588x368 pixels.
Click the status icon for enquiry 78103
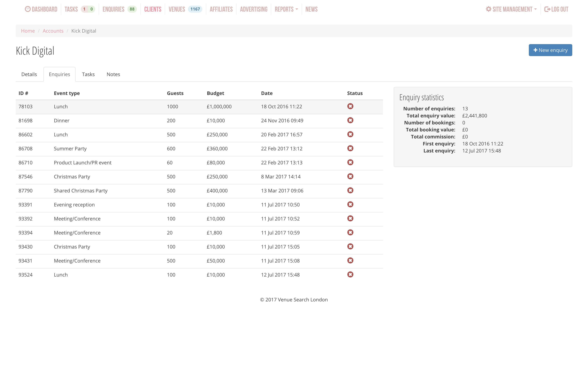tap(350, 106)
